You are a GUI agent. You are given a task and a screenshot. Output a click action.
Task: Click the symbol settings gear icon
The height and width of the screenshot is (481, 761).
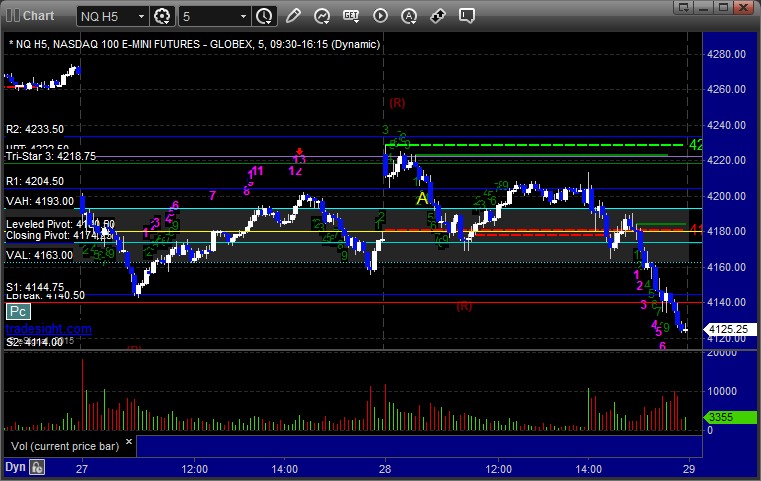162,16
